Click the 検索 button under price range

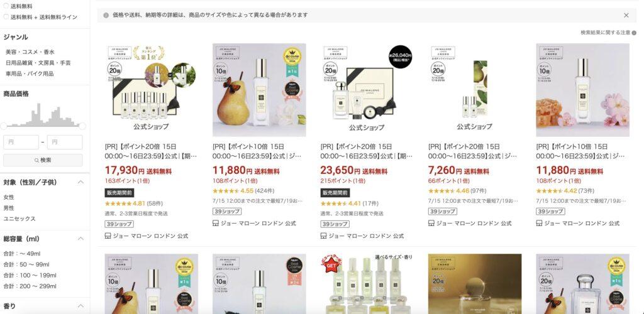tap(43, 160)
